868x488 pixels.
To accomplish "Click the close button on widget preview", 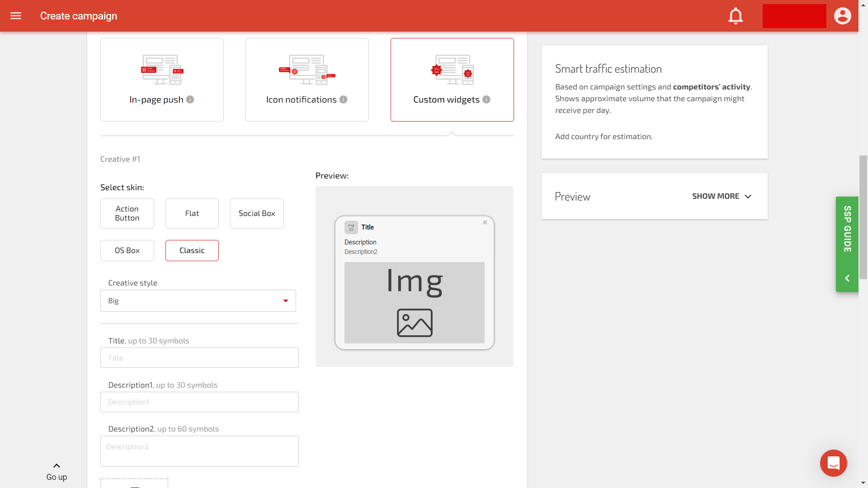I will click(x=485, y=222).
